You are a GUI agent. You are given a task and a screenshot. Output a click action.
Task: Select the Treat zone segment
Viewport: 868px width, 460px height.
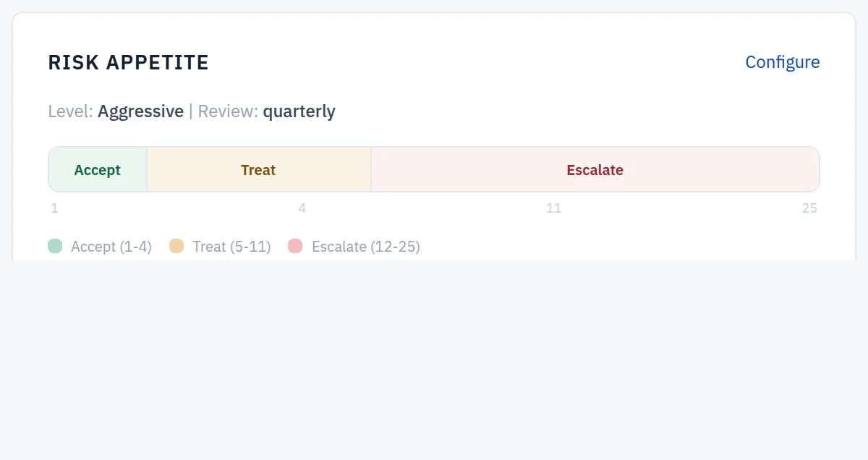tap(259, 170)
